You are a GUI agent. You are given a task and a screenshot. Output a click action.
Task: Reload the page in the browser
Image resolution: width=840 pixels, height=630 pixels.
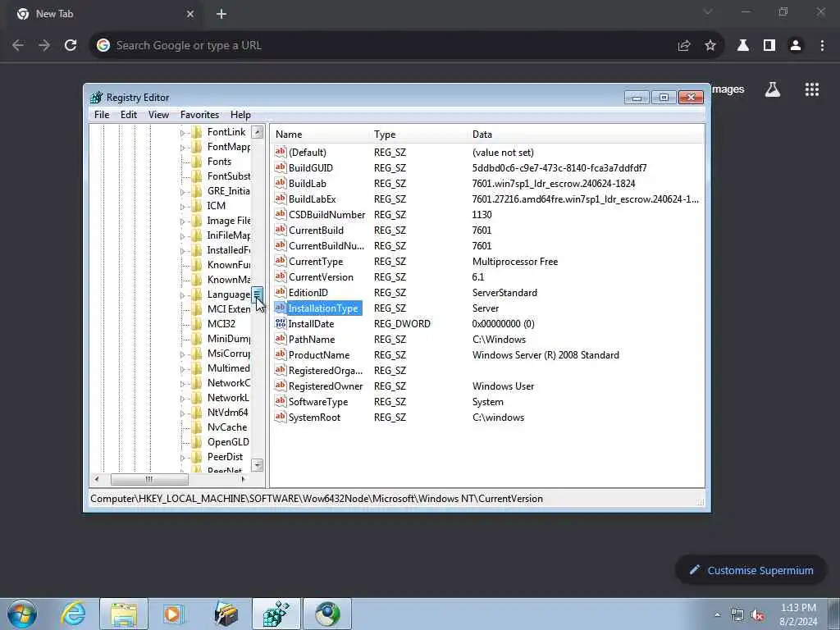click(x=71, y=46)
